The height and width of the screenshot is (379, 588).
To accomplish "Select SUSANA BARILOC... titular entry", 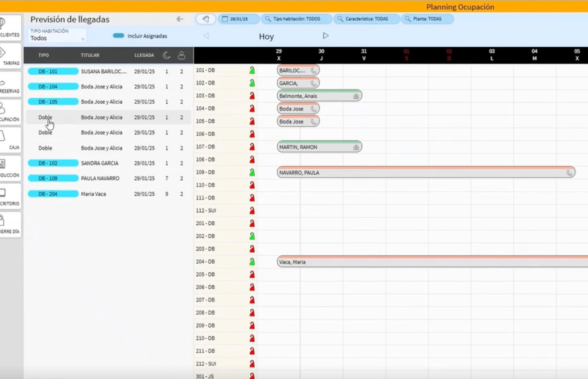I will point(104,71).
